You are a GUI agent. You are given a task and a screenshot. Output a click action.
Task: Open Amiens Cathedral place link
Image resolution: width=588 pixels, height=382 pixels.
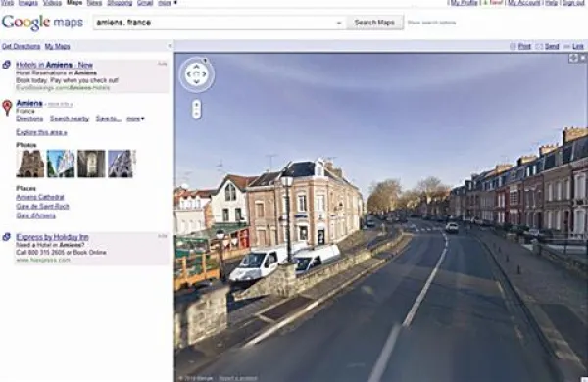[x=40, y=197]
